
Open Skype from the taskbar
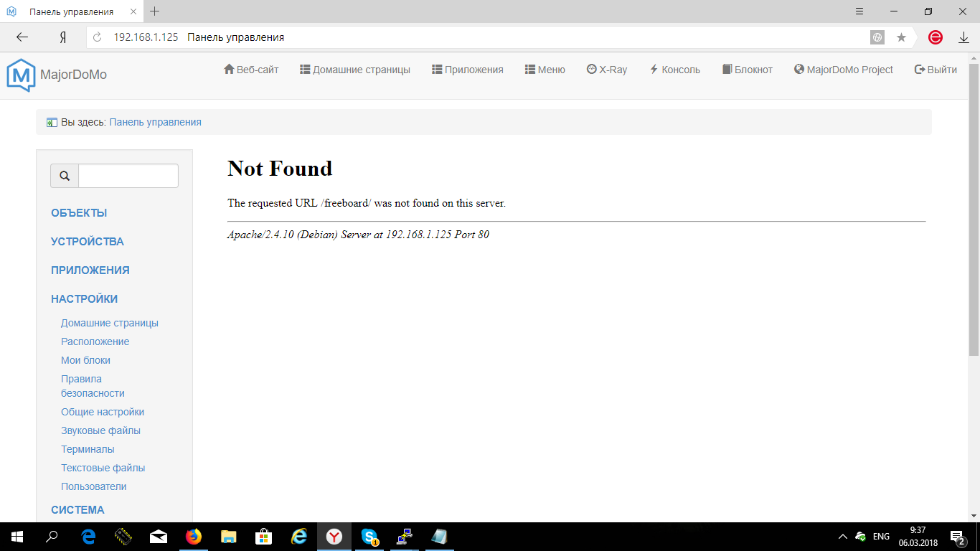click(x=369, y=537)
